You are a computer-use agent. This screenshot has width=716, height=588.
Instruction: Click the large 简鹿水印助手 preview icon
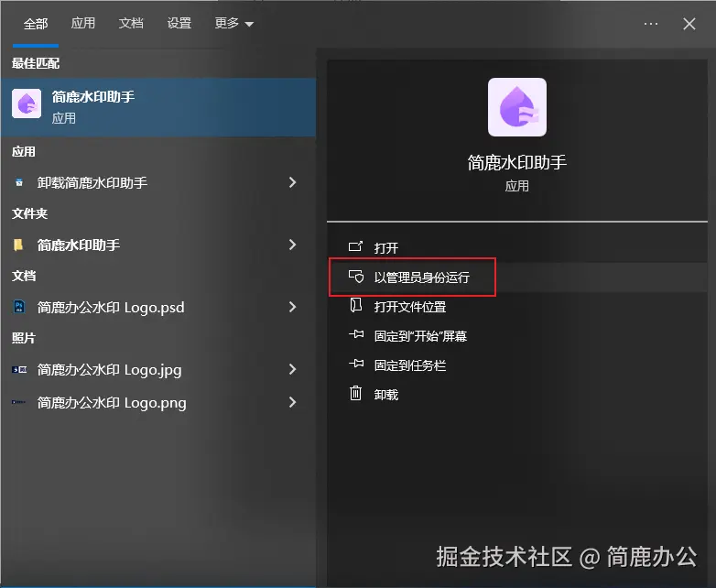point(517,107)
